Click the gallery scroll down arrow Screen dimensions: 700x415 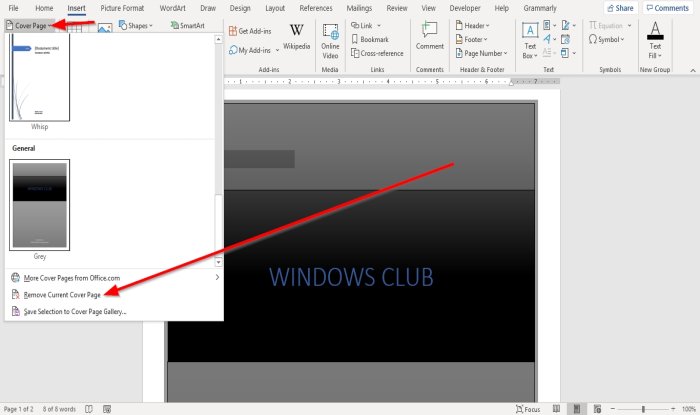[218, 262]
